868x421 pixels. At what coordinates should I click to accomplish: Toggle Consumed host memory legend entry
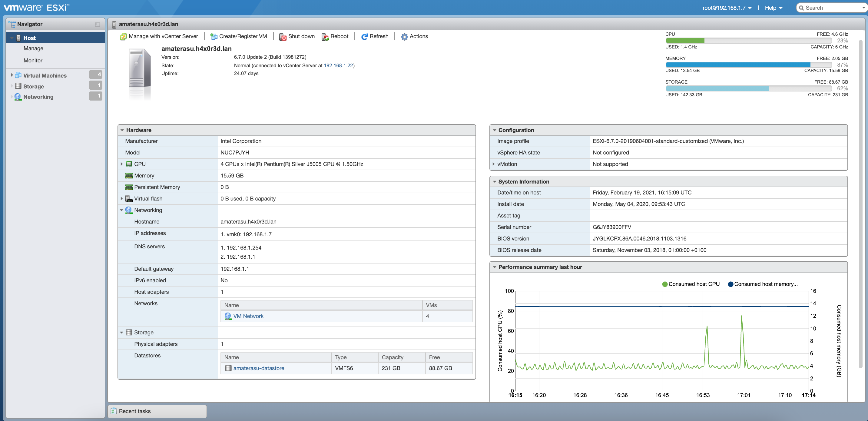coord(763,284)
